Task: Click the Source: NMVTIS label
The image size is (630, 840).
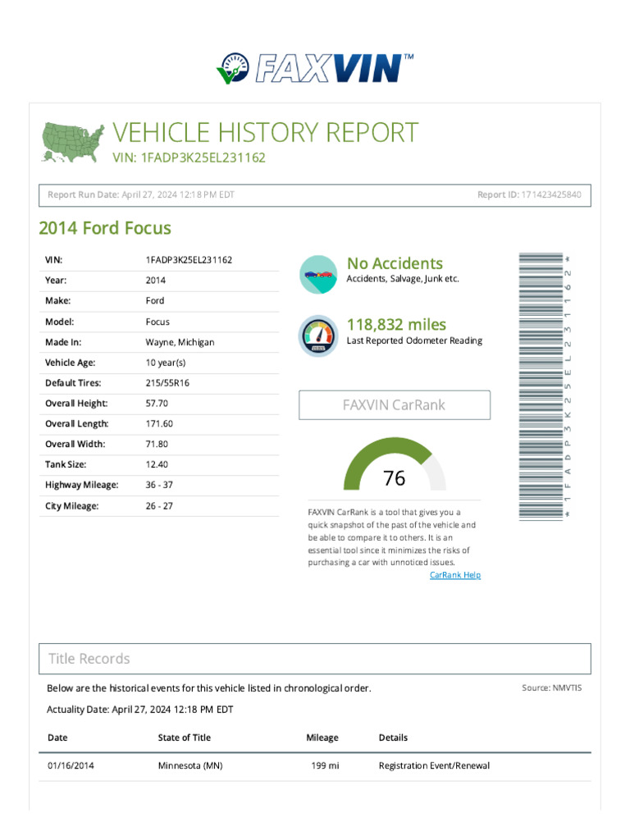Action: click(x=552, y=688)
